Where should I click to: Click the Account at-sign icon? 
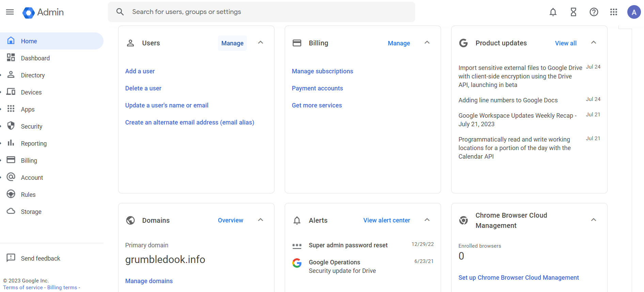tap(11, 177)
